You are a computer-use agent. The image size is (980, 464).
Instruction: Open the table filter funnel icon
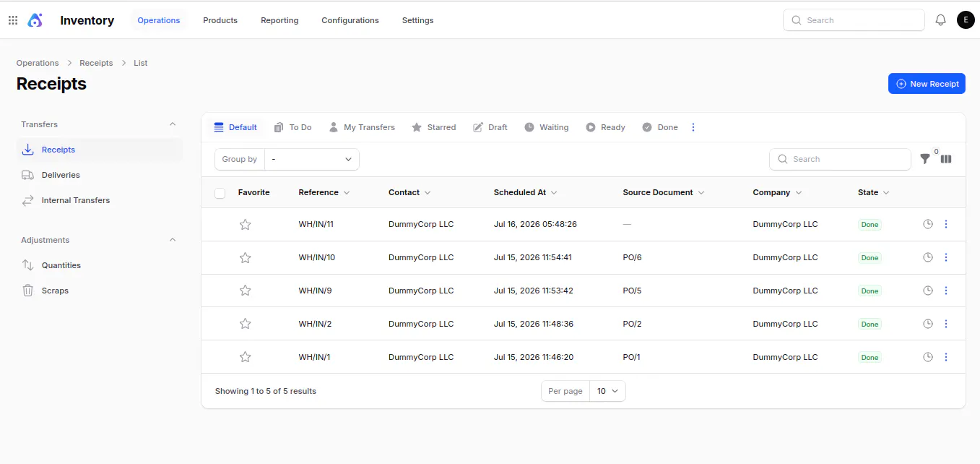(x=925, y=159)
